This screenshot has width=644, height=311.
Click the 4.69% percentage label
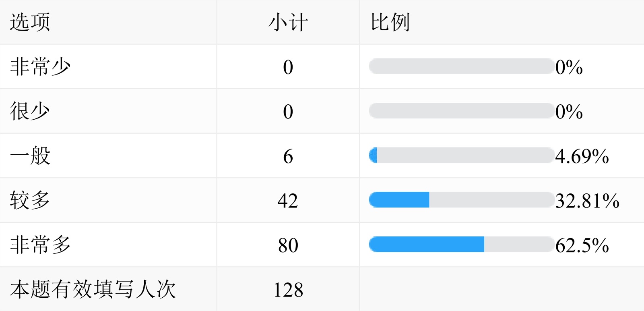582,156
